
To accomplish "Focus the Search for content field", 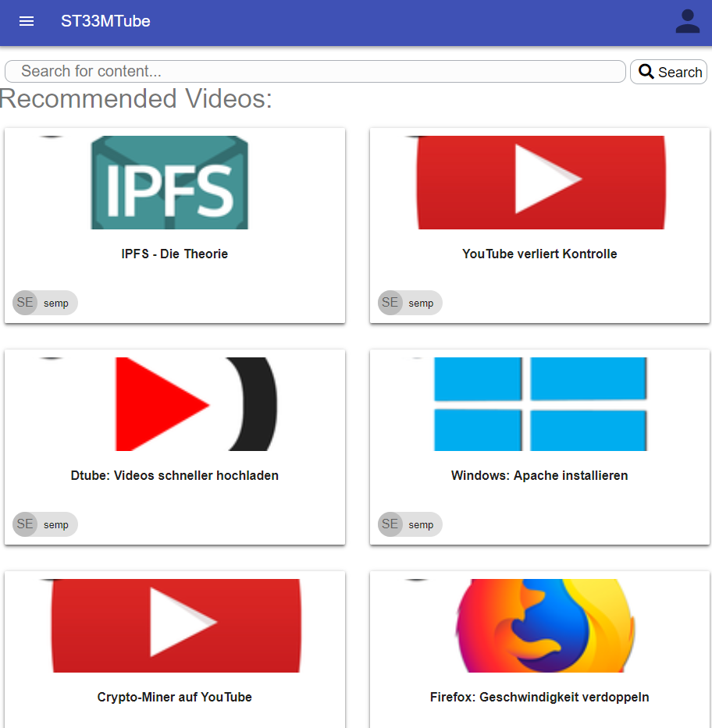I will pos(315,72).
